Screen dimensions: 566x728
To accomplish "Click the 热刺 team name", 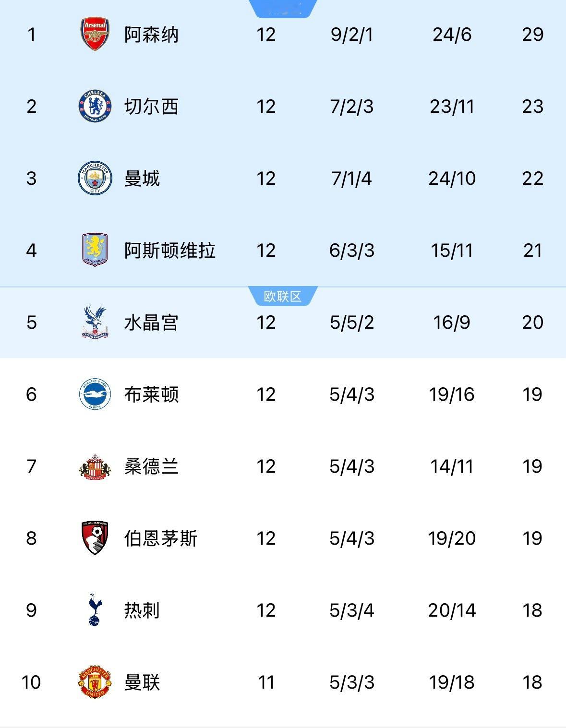I will 142,610.
